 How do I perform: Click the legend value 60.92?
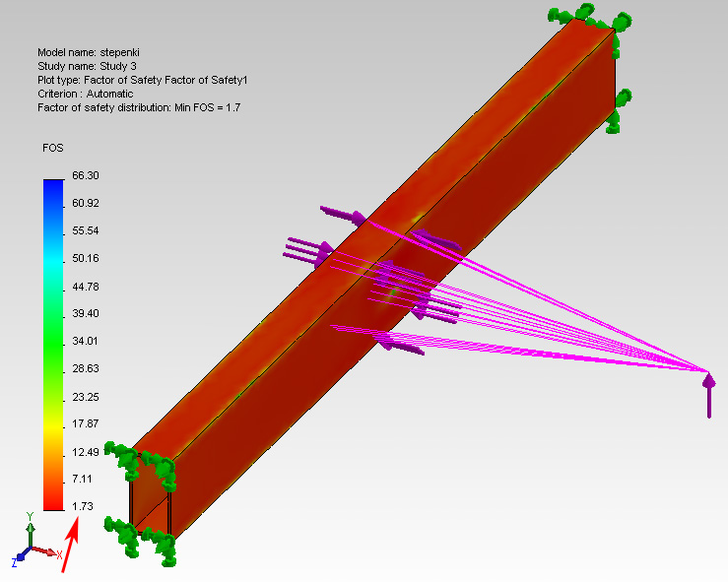[x=86, y=203]
